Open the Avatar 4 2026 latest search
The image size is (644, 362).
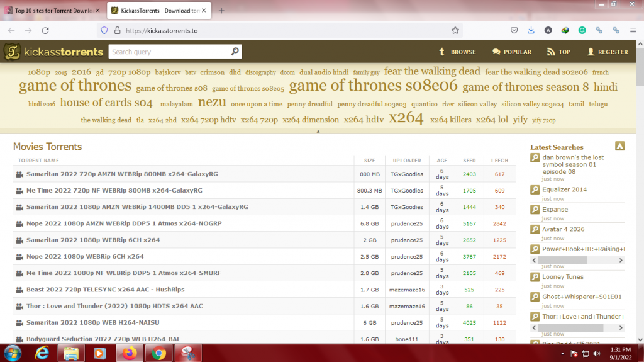(x=563, y=229)
